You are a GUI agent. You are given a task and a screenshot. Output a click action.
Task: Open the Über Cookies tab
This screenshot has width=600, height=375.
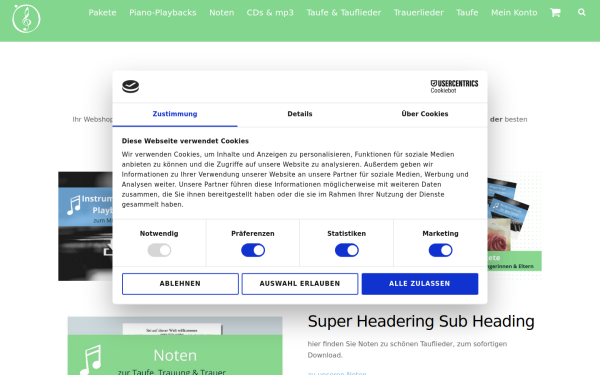tap(425, 114)
